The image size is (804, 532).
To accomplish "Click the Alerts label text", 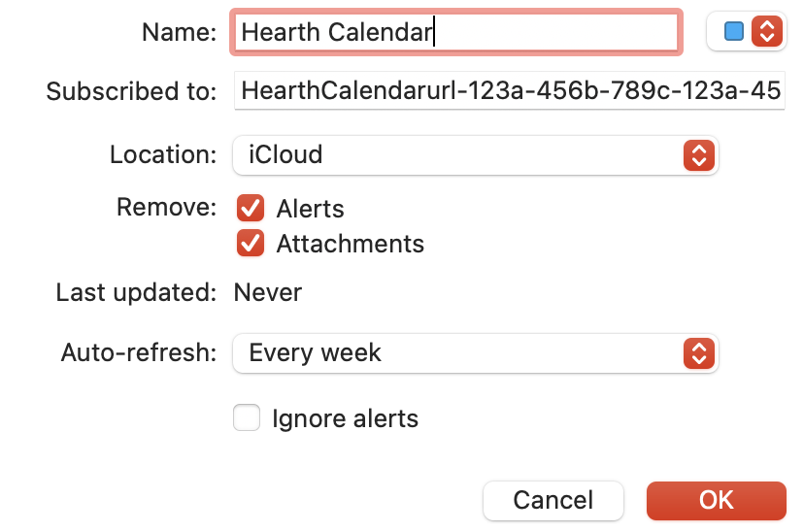I will click(x=310, y=209).
